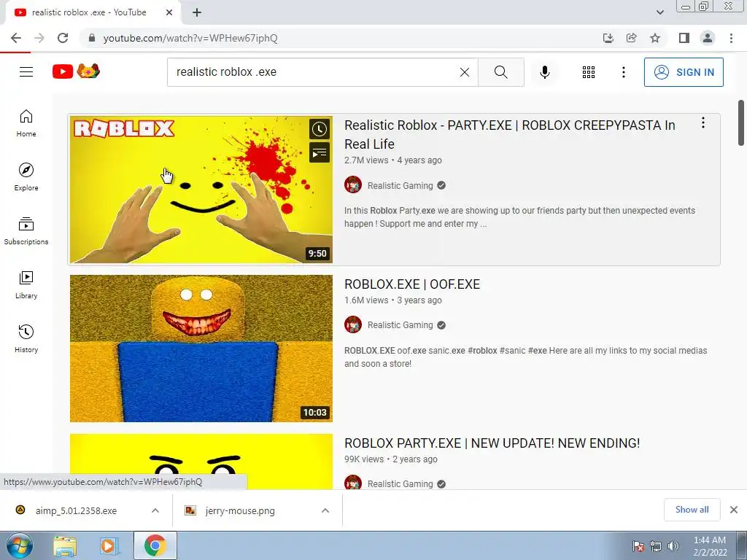Image resolution: width=747 pixels, height=560 pixels.
Task: Open Realistic Gaming channel under PARTY.EXE video
Action: 400,186
